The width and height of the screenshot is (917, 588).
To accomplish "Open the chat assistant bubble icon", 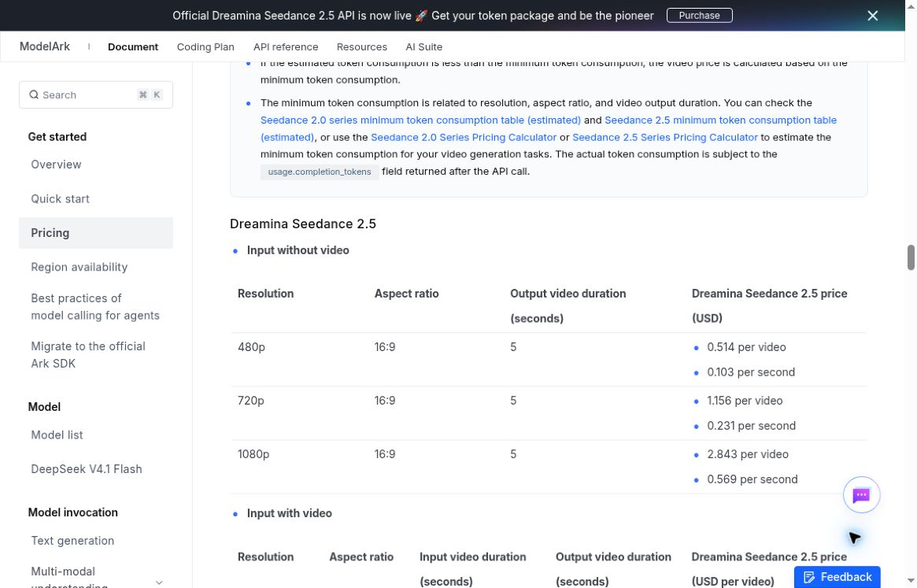I will 861,495.
